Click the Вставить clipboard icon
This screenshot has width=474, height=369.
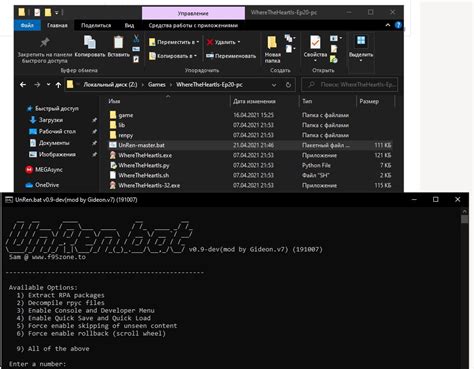118,43
